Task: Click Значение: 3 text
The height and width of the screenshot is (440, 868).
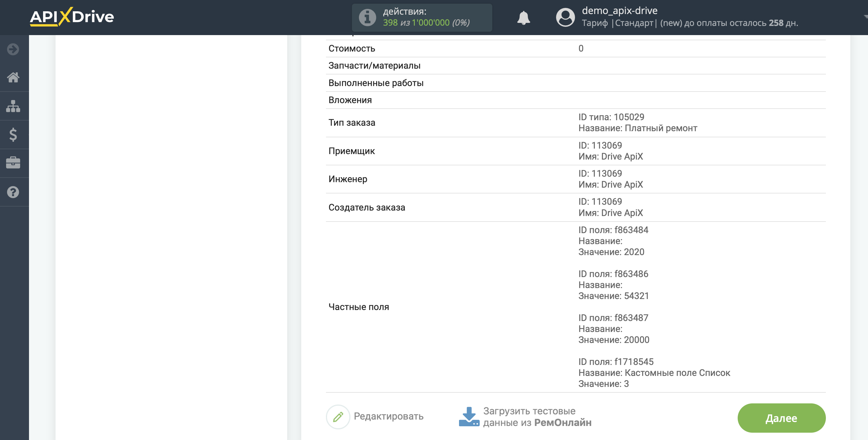Action: tap(603, 384)
